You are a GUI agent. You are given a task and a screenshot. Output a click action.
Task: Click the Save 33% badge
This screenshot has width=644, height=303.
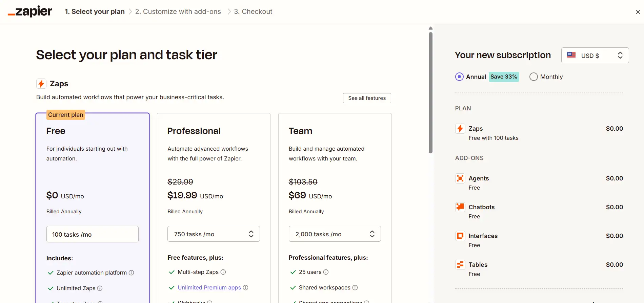pyautogui.click(x=504, y=77)
